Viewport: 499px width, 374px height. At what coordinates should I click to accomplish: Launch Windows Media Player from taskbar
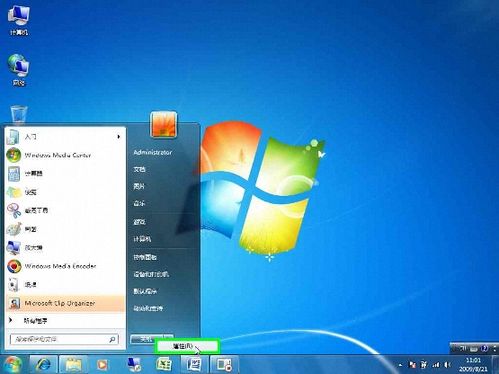[x=102, y=364]
